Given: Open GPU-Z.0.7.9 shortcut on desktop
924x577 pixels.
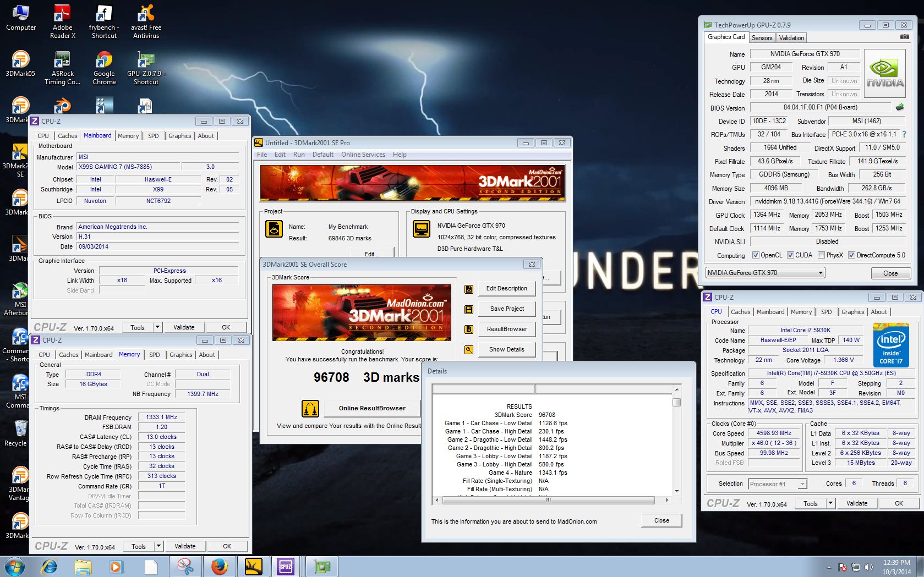Looking at the screenshot, I should (146, 68).
